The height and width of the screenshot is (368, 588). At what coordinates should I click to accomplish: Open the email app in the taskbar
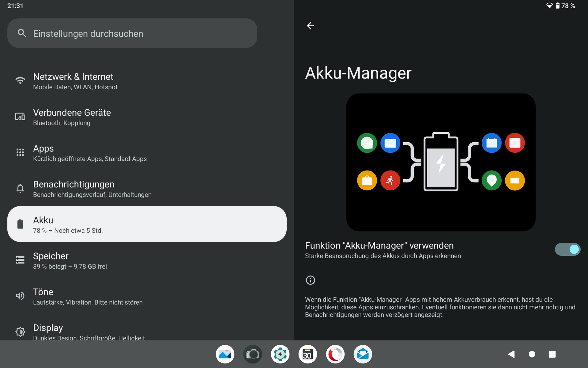click(363, 354)
